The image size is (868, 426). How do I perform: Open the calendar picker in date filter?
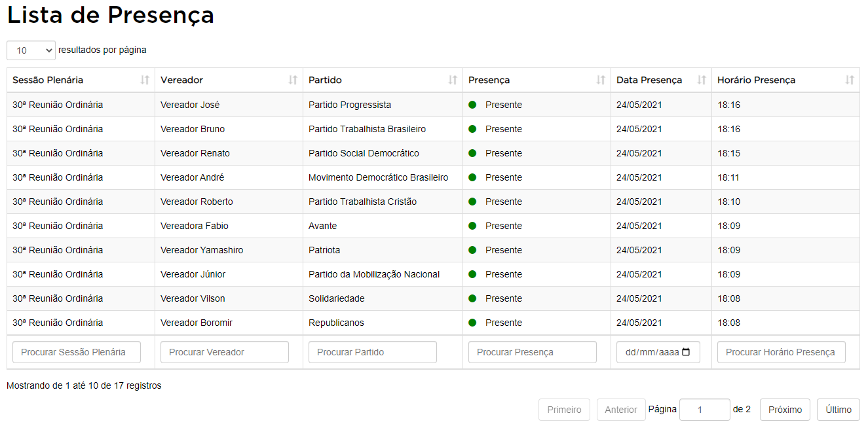[686, 352]
